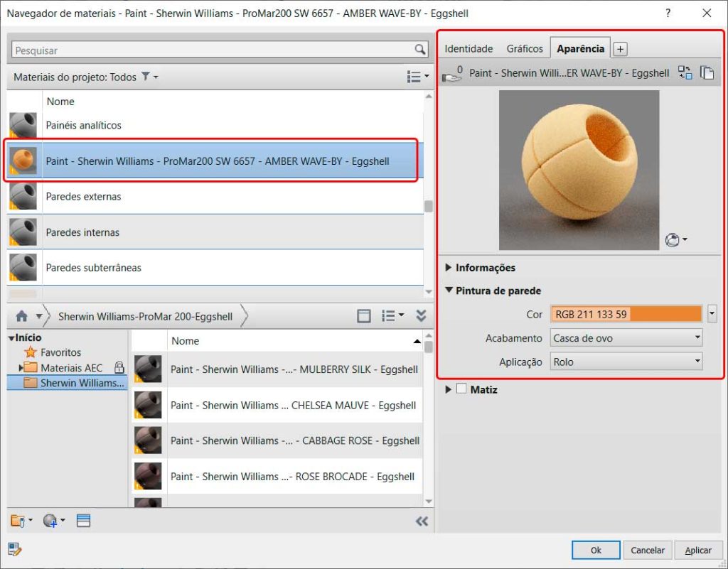Click the help question mark
This screenshot has height=569, width=728.
click(668, 13)
